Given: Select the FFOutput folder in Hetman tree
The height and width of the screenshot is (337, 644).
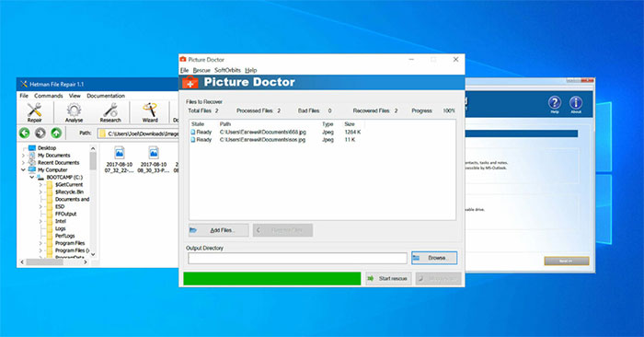Looking at the screenshot, I should click(x=65, y=214).
